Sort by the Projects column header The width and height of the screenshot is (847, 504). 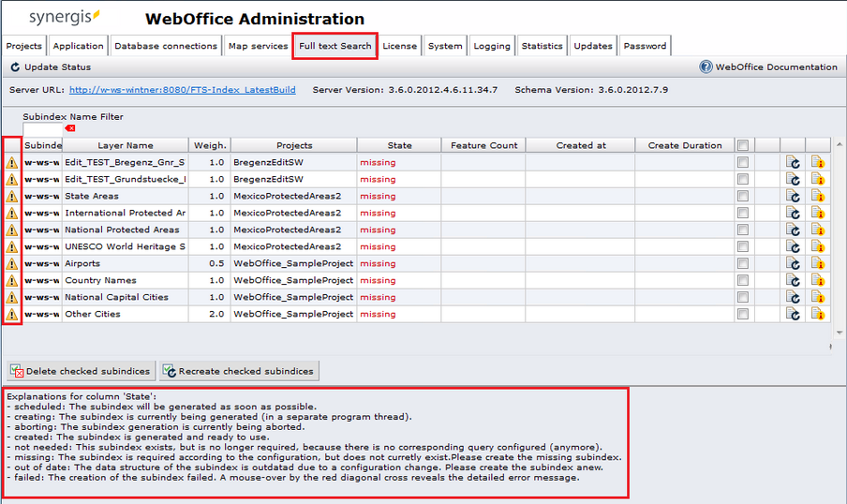coord(294,145)
